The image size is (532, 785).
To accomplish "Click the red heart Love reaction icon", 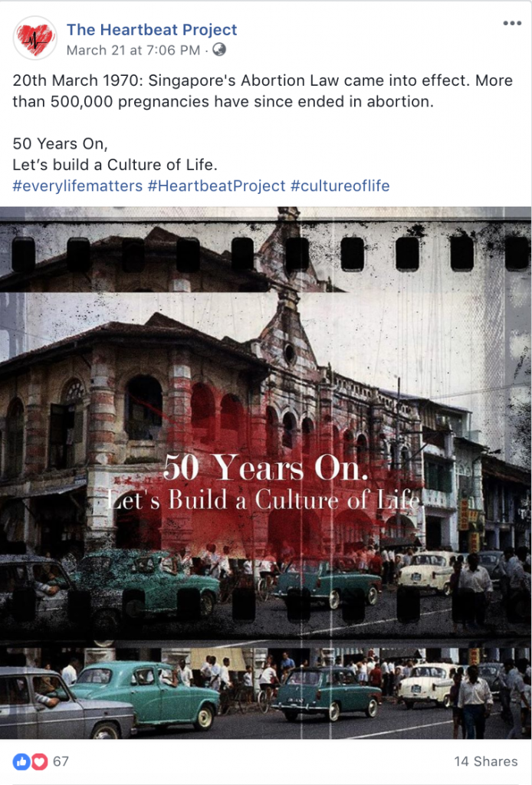I will coord(40,761).
